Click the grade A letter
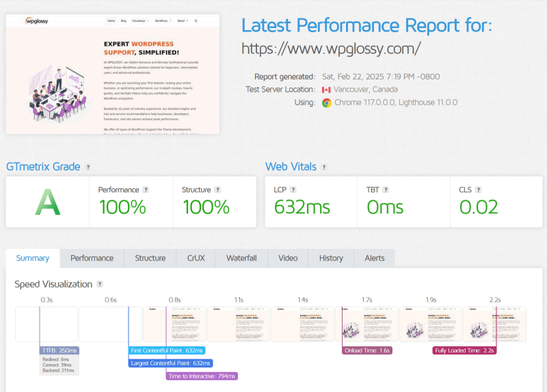Viewport: 547px width, 392px height. pos(48,202)
